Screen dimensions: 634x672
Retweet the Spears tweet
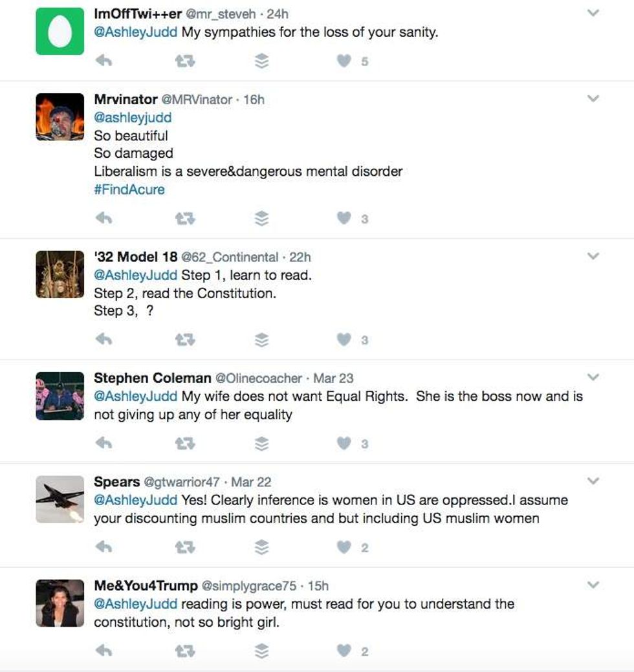pyautogui.click(x=185, y=548)
